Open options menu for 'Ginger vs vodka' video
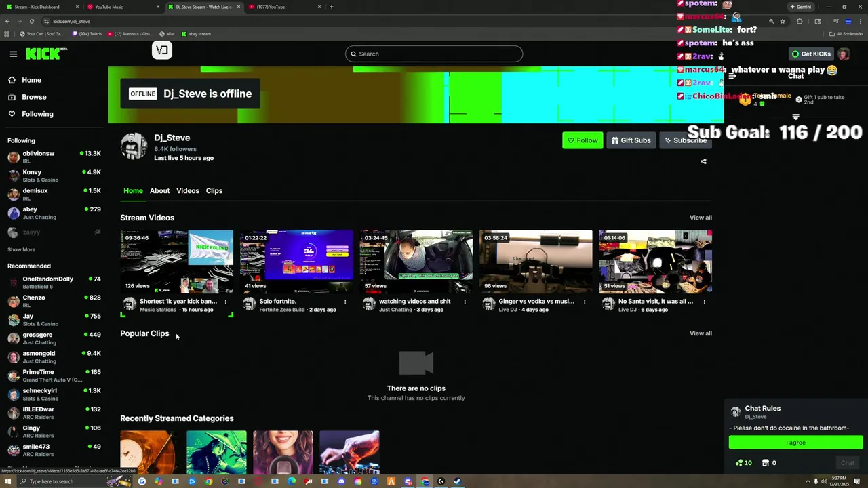The image size is (868, 488). pyautogui.click(x=585, y=302)
